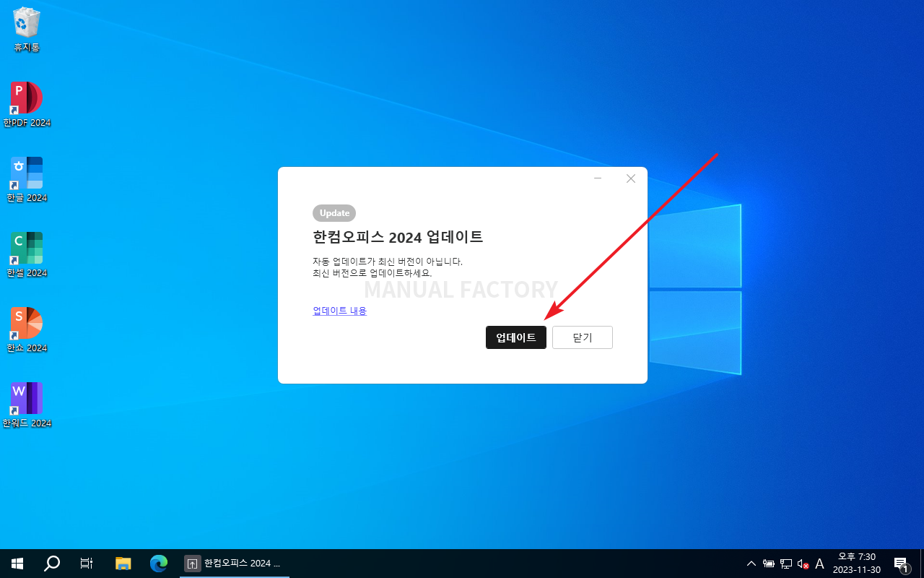The image size is (924, 578).
Task: Select the 한글 2024 desktop shortcut
Action: pyautogui.click(x=27, y=180)
